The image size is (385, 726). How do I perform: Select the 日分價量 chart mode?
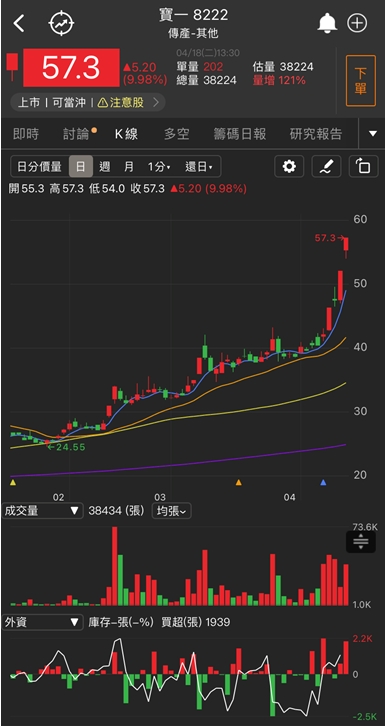coord(39,167)
